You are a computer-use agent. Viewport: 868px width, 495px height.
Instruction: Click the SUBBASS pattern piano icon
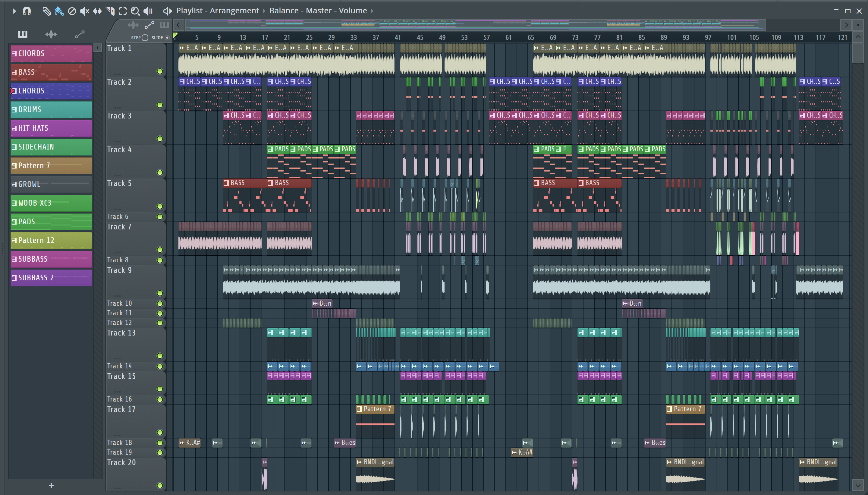[14, 259]
